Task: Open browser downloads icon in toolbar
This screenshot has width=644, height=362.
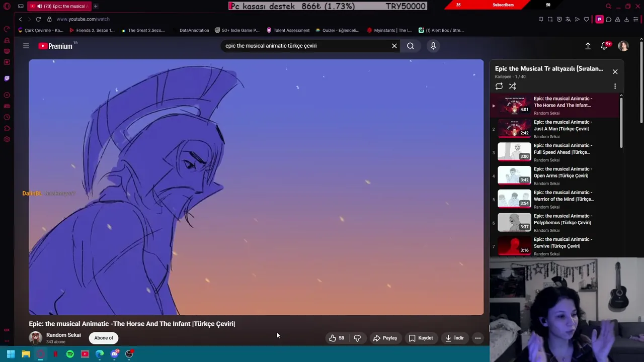Action: pos(626,19)
